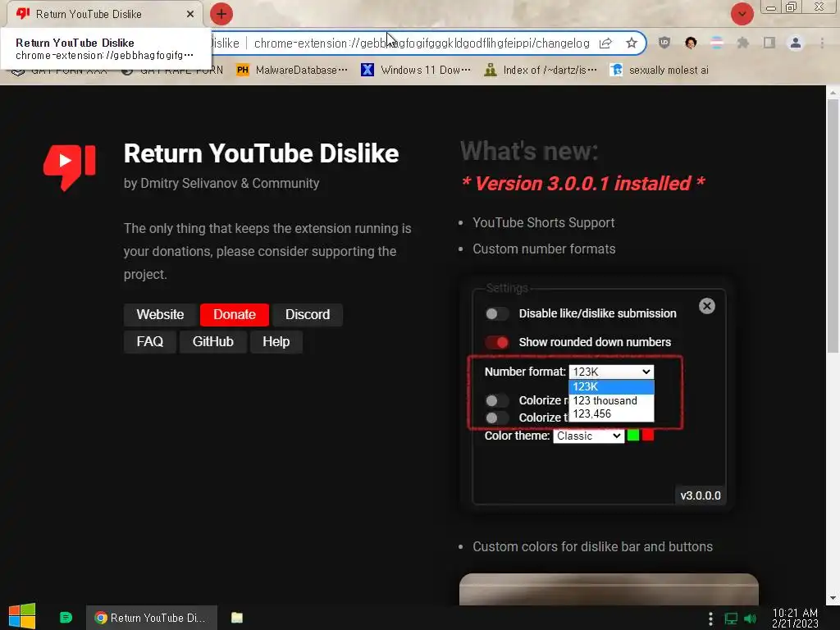This screenshot has width=840, height=630.
Task: Toggle the switch beside 'Colorize t'
Action: coord(496,418)
